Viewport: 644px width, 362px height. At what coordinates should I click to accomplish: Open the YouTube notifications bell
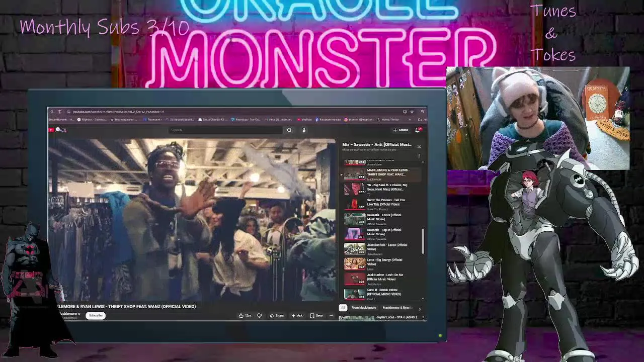418,130
